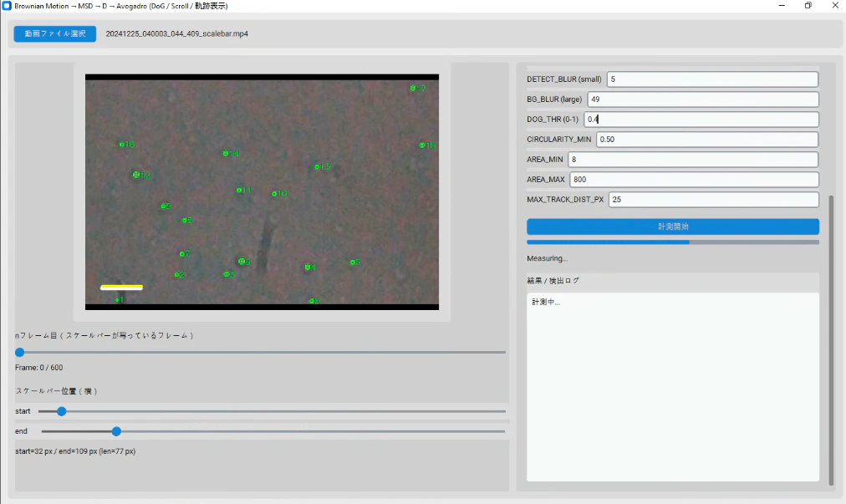
Task: Click the scale bar start slider handle
Action: 62,411
